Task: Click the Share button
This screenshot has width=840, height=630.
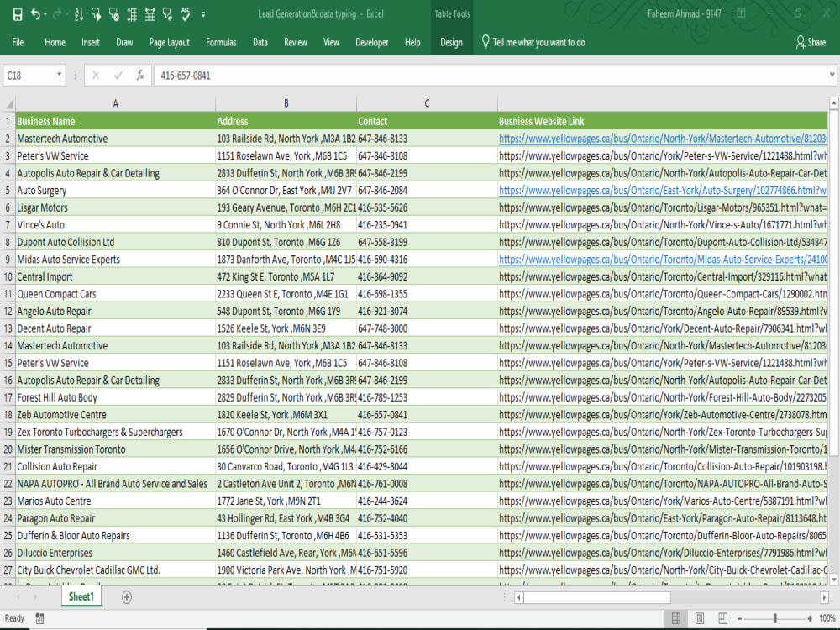Action: click(x=811, y=42)
